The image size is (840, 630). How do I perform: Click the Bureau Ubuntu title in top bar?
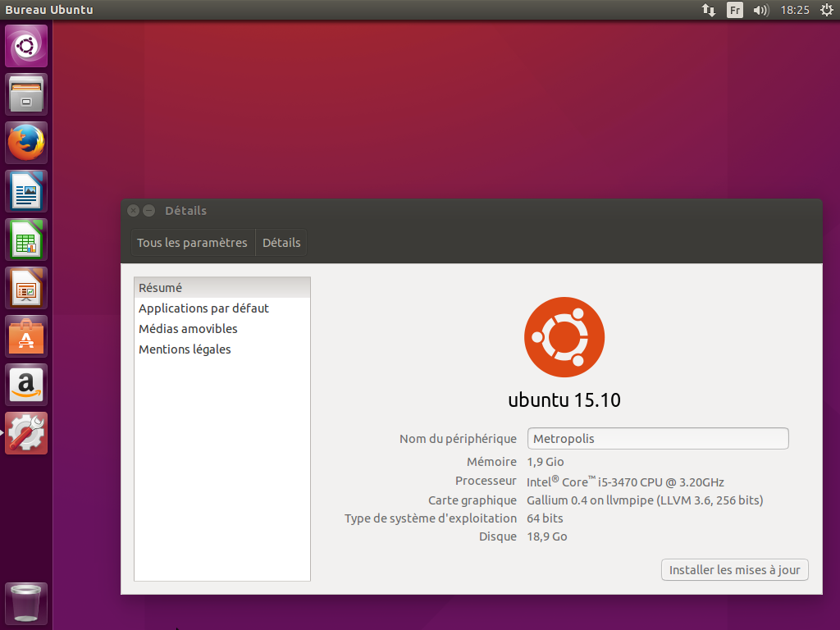coord(48,10)
